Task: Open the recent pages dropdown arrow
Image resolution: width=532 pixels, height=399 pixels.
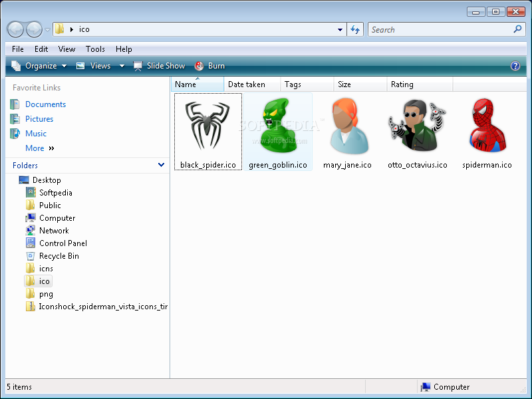Action: (47, 30)
